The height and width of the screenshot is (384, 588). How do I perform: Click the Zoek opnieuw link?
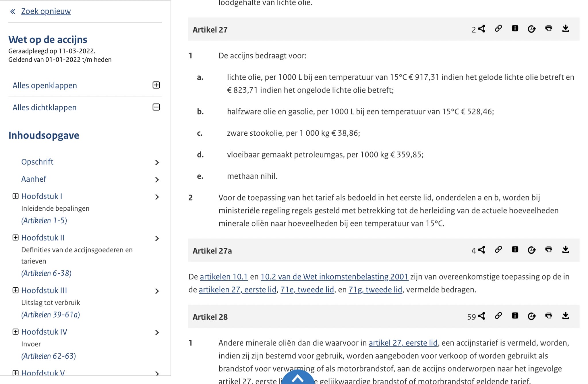[46, 11]
